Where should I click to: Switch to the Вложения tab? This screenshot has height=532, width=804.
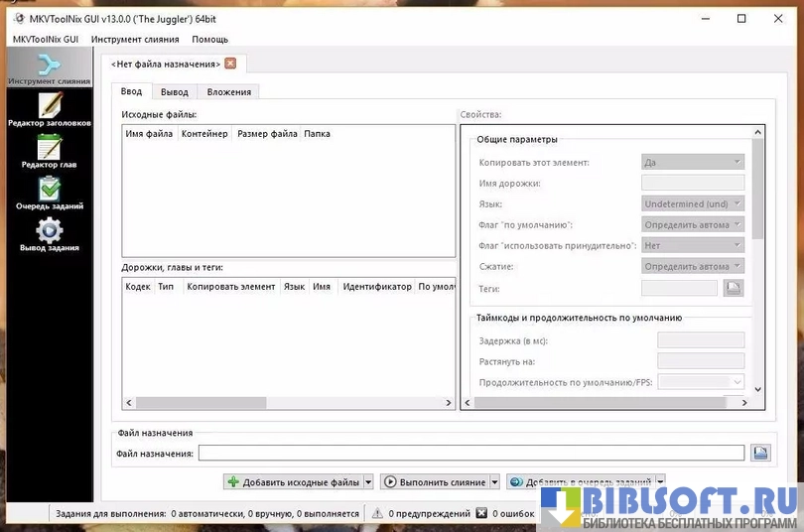pyautogui.click(x=228, y=91)
